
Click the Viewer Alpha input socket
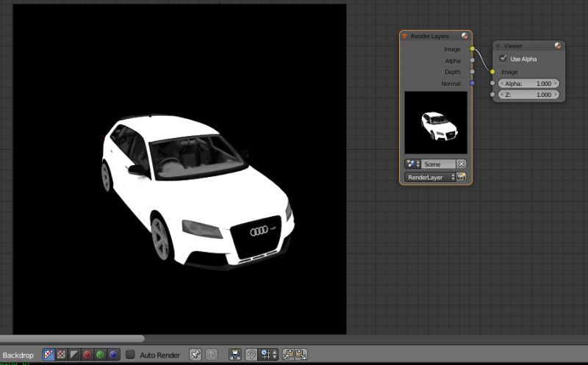[492, 83]
